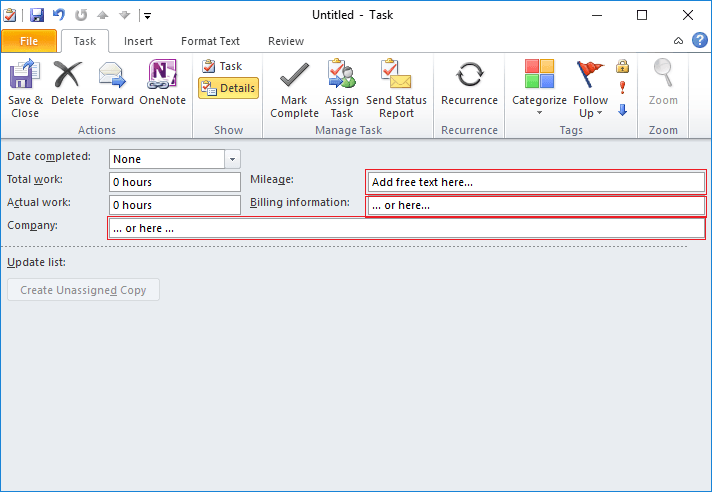Viewport: 712px width, 492px height.
Task: Switch to the Insert tab
Action: click(x=138, y=41)
